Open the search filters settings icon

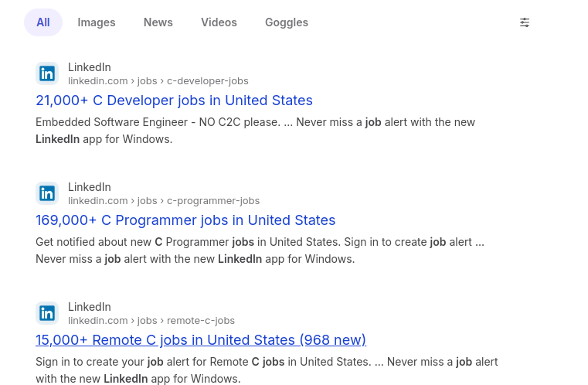[x=525, y=22]
